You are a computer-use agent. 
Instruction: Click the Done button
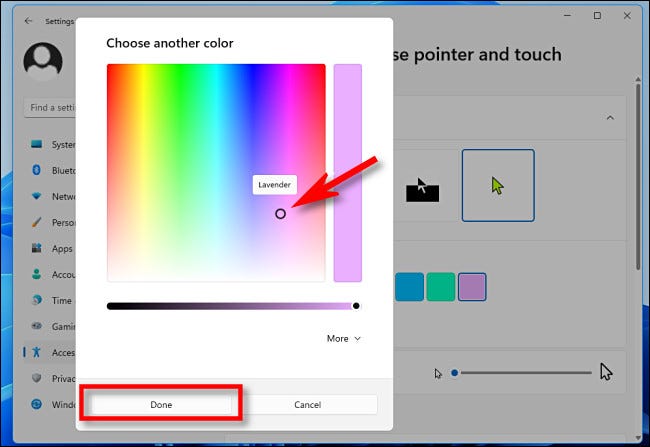click(161, 404)
